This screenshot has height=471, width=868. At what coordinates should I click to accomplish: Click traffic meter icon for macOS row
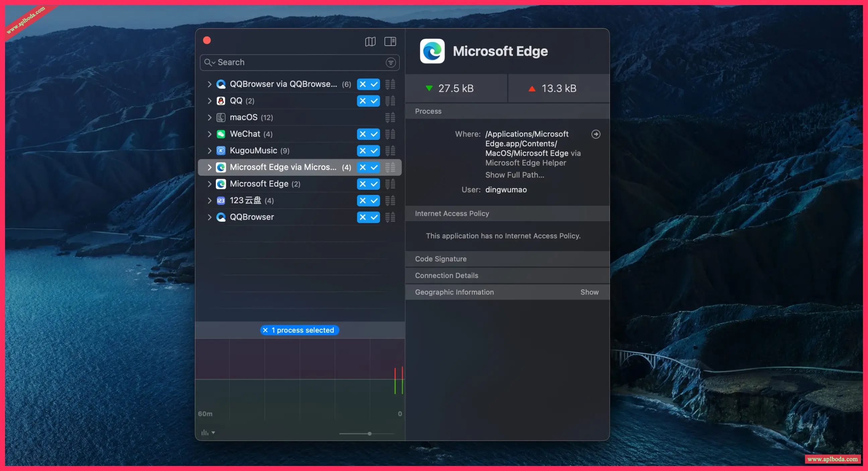click(390, 117)
